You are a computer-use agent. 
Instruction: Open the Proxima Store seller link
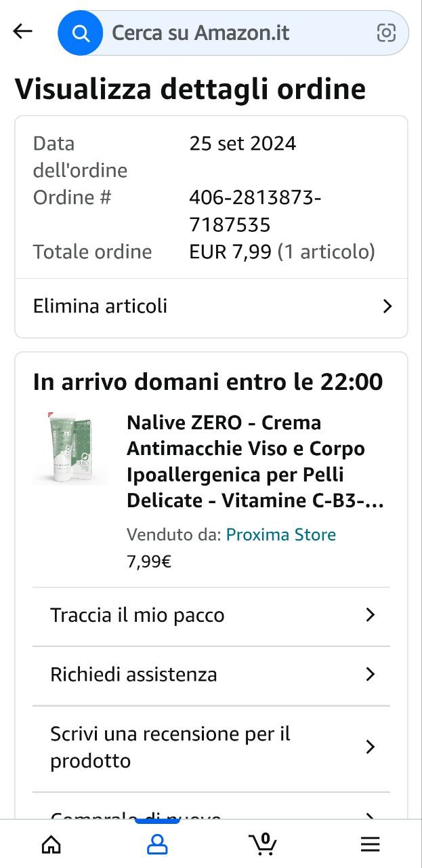(x=280, y=535)
